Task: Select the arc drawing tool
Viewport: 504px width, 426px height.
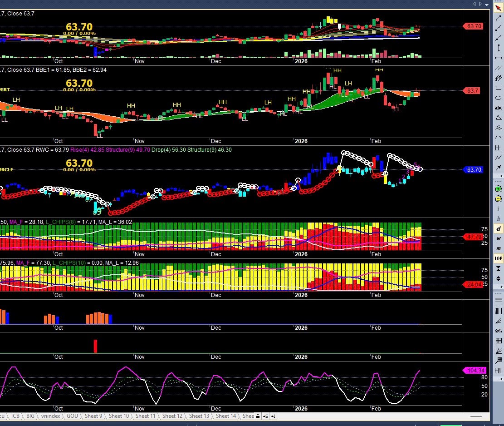Action: click(x=498, y=138)
